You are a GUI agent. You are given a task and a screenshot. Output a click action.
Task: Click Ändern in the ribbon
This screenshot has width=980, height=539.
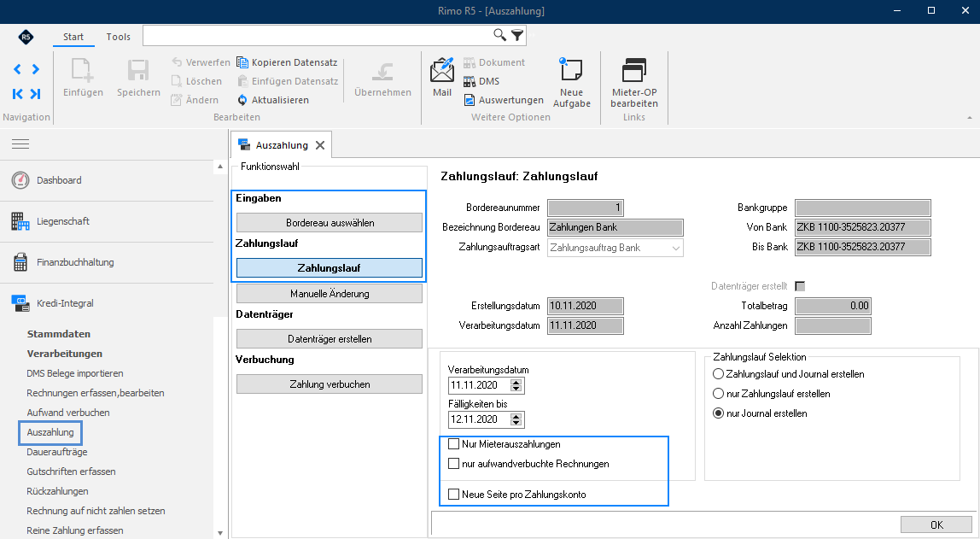tap(195, 100)
